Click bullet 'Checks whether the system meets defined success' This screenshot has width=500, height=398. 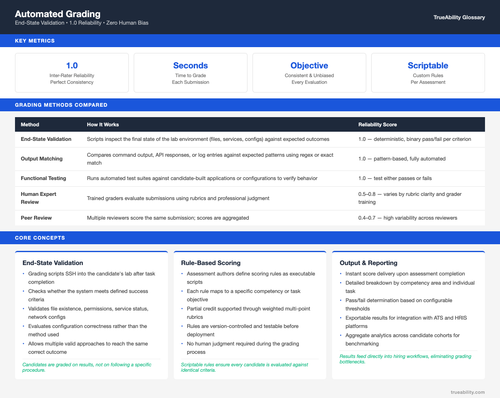click(88, 295)
